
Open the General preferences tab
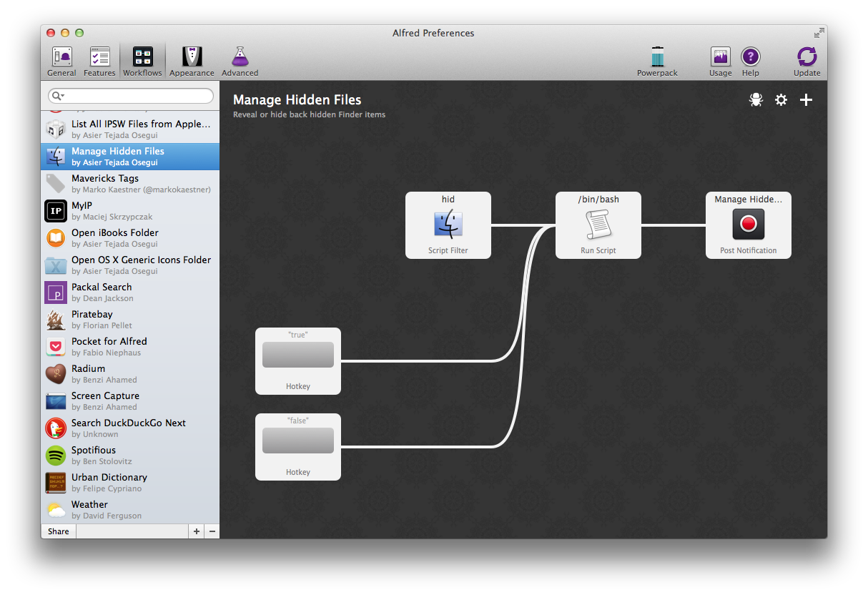(x=61, y=62)
